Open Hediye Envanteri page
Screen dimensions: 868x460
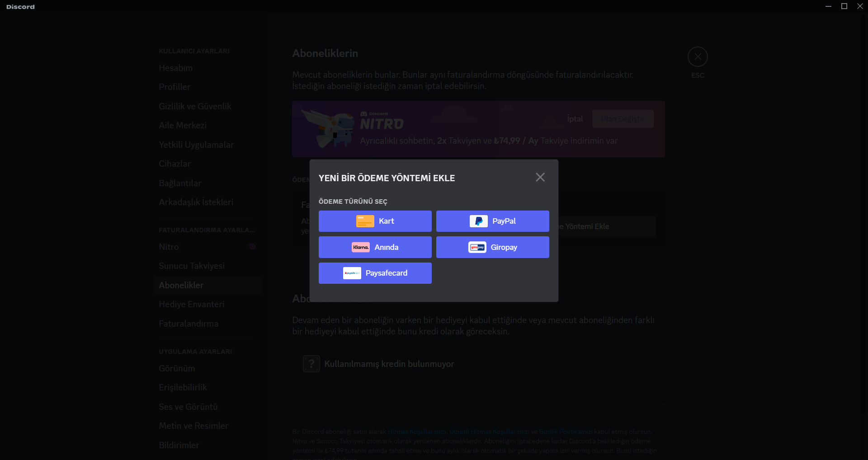point(208,304)
